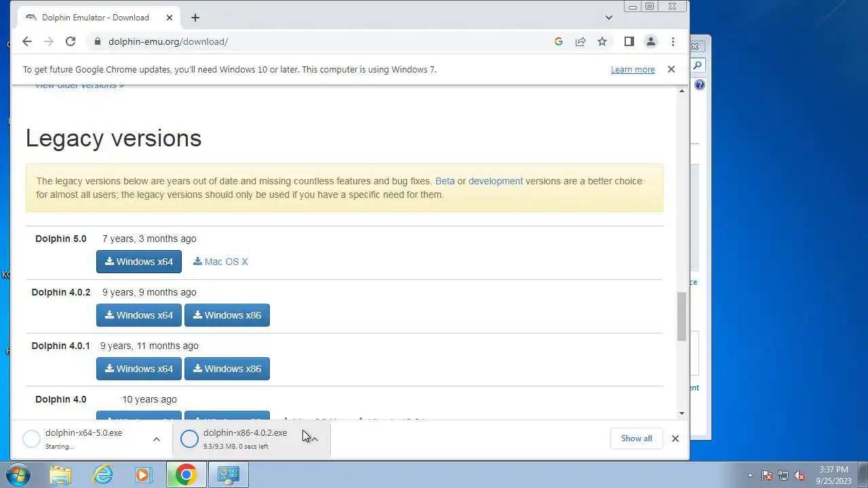Download Dolphin 4.0.2 Windows x86
The height and width of the screenshot is (488, 868).
coord(227,315)
